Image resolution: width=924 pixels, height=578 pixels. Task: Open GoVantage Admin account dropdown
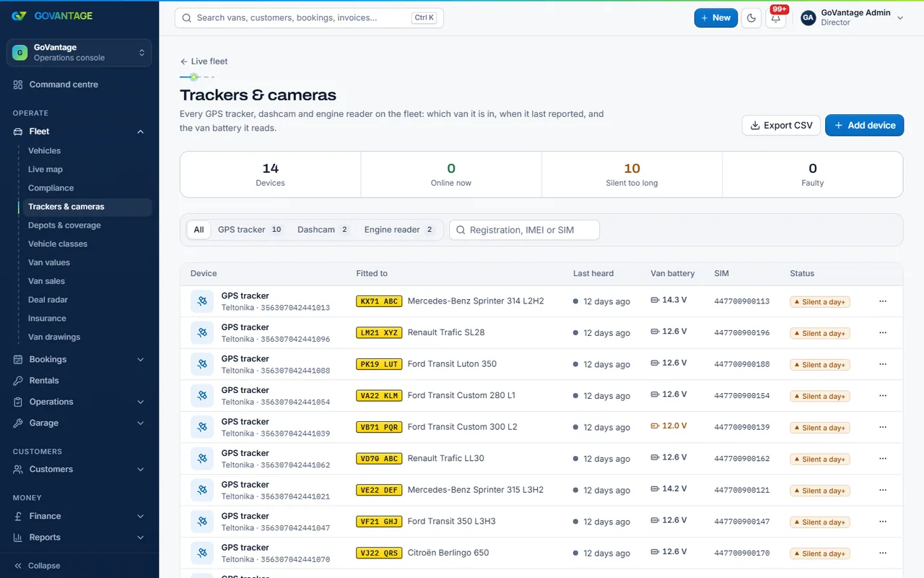[x=853, y=18]
